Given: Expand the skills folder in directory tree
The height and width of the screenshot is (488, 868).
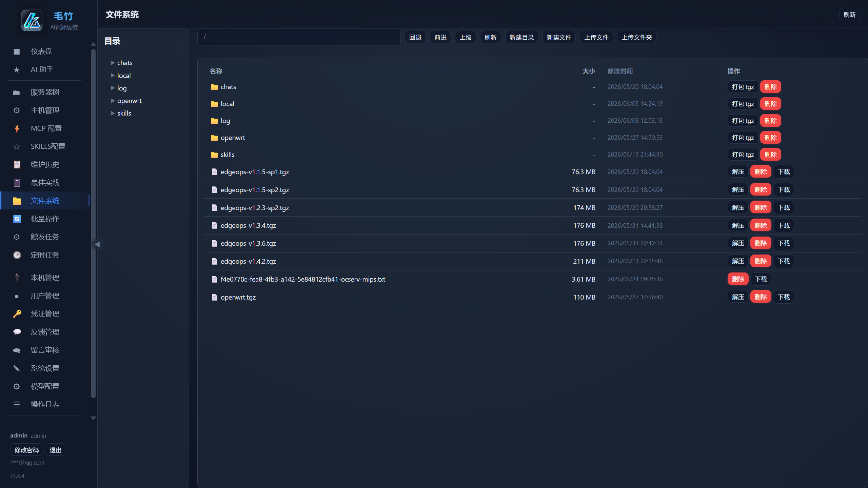Looking at the screenshot, I should [113, 113].
